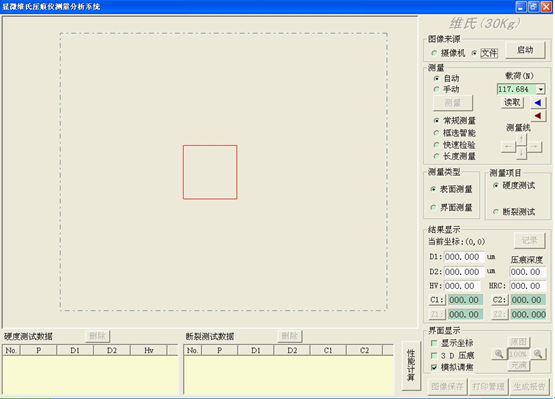Viewport: 555px width, 399px height.
Task: Click the Z2 green value field
Action: coord(528,314)
